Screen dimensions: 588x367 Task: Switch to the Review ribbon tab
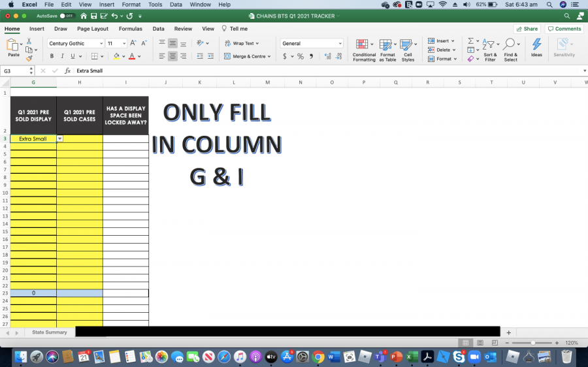click(x=183, y=29)
